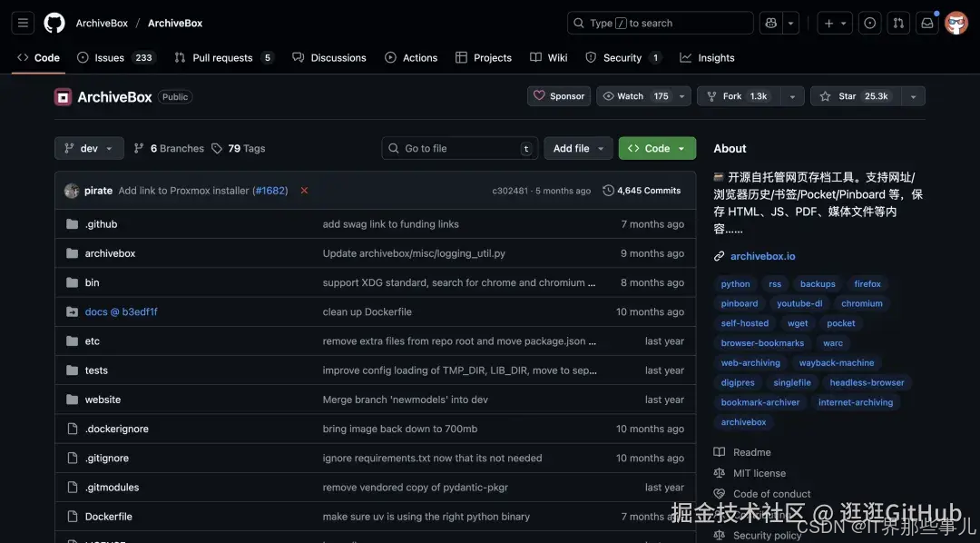Open the tests folder
The width and height of the screenshot is (980, 543).
(x=96, y=370)
